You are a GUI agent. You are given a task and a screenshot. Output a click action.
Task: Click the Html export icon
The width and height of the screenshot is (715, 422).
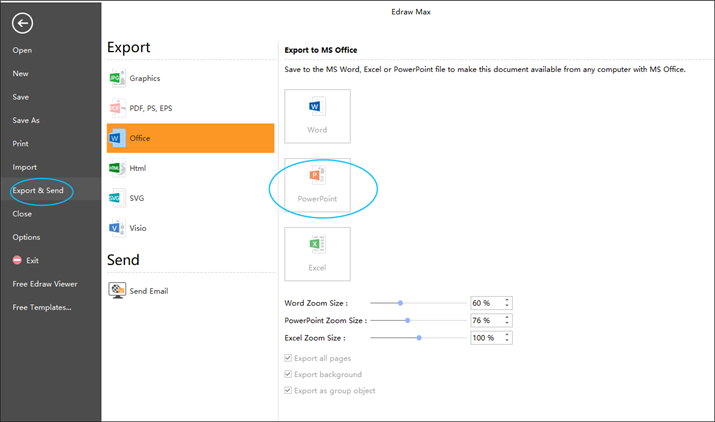[117, 168]
